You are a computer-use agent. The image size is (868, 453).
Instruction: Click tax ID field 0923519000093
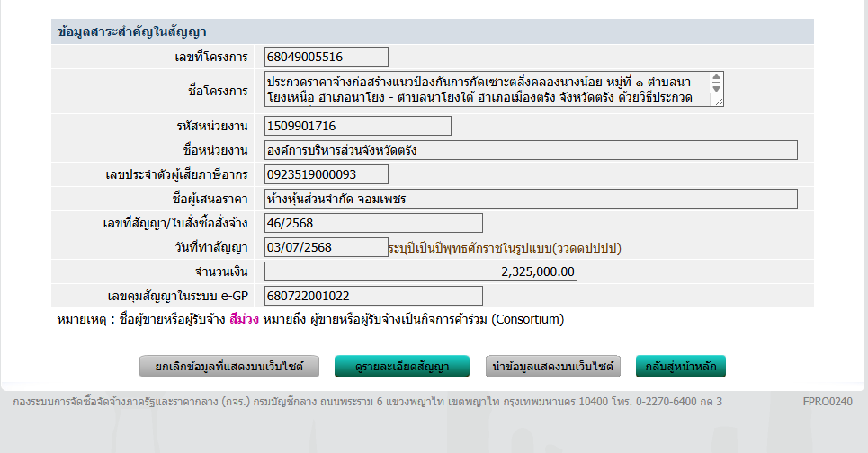pos(326,174)
